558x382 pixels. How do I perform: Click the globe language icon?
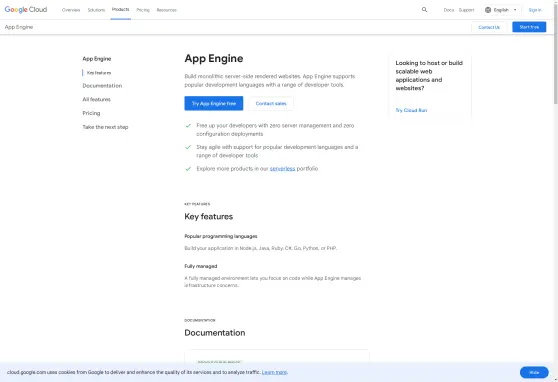click(488, 10)
